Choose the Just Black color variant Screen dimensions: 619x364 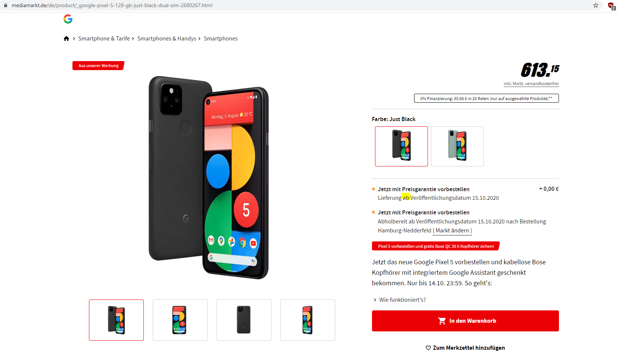tap(401, 146)
